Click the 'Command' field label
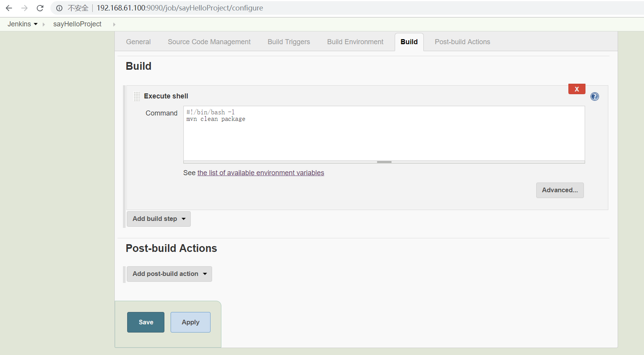This screenshot has width=644, height=355. coord(161,113)
